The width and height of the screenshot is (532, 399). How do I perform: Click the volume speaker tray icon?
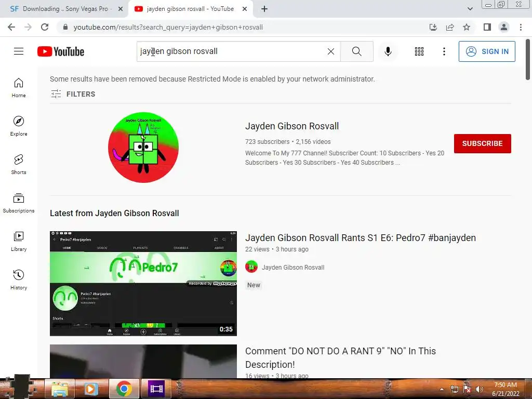tap(479, 389)
